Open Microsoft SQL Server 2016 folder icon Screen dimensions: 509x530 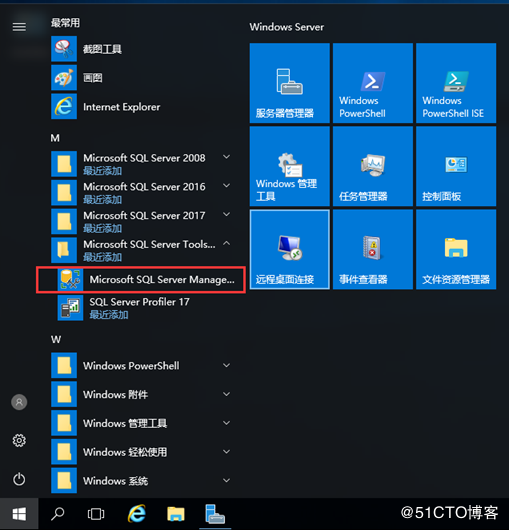(x=64, y=193)
